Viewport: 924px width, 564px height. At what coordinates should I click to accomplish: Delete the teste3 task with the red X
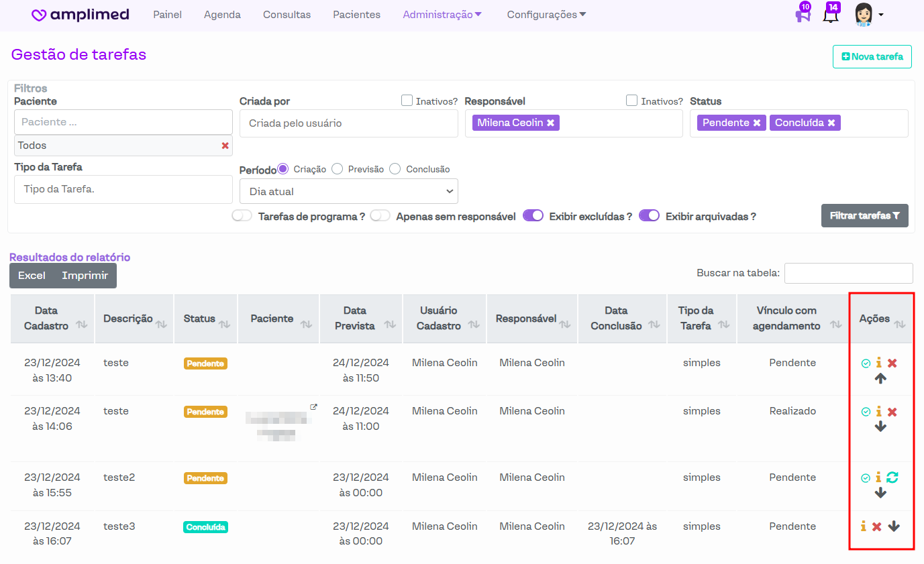click(877, 527)
